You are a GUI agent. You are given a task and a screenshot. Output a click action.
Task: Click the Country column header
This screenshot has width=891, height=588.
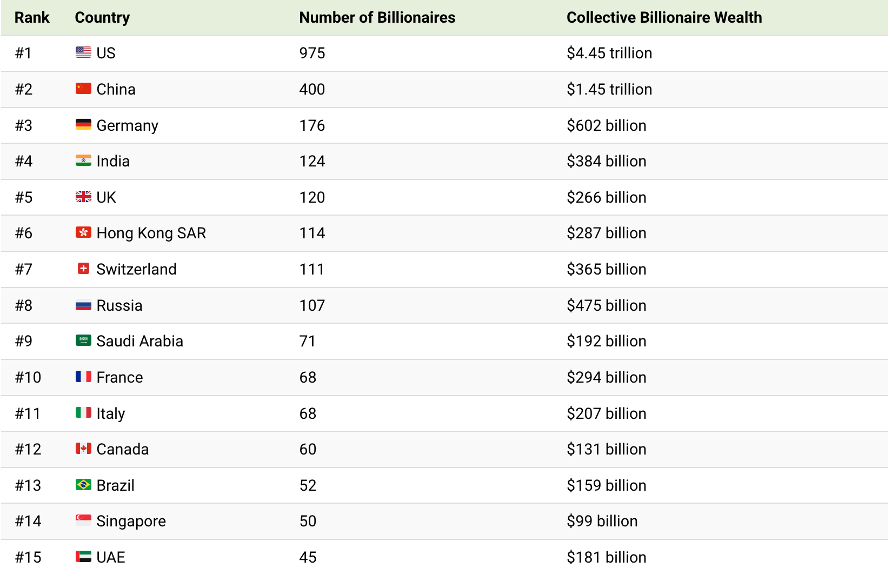point(102,18)
